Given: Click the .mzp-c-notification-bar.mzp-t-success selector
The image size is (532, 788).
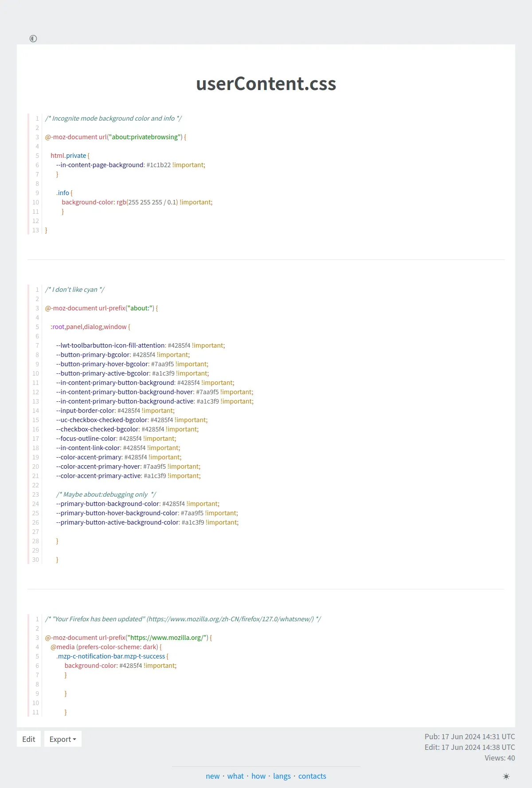Looking at the screenshot, I should coord(113,656).
